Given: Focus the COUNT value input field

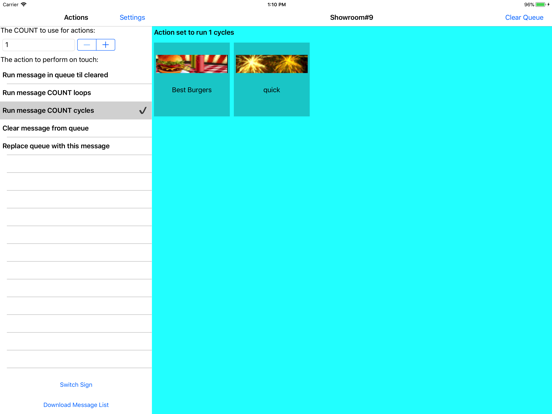Looking at the screenshot, I should tap(38, 45).
